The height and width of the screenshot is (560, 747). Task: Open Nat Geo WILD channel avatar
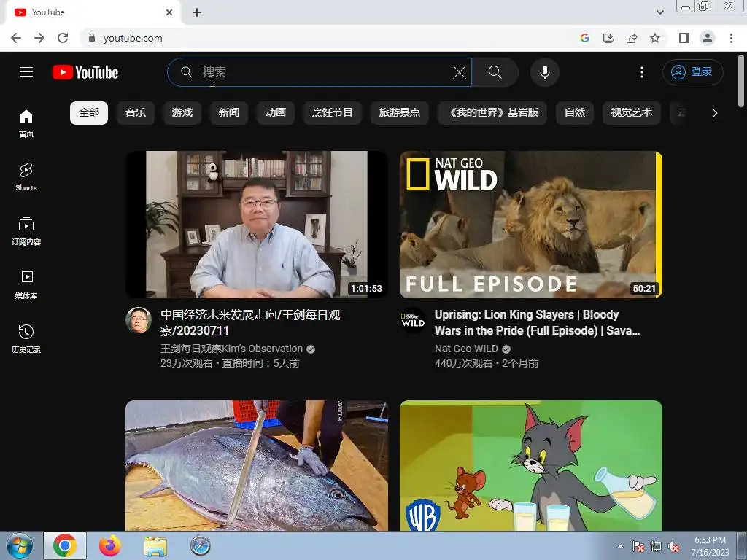(x=413, y=320)
